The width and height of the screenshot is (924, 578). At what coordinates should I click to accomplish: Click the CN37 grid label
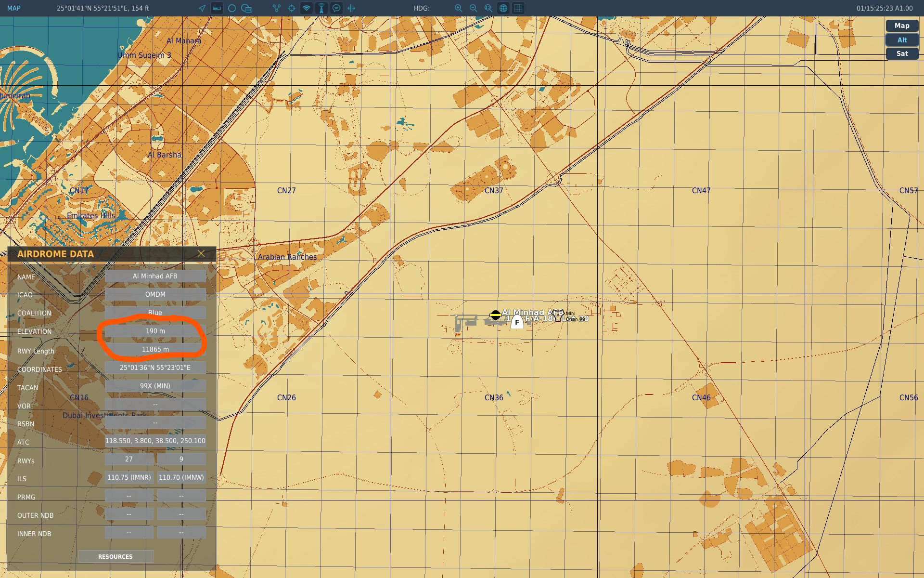(494, 190)
